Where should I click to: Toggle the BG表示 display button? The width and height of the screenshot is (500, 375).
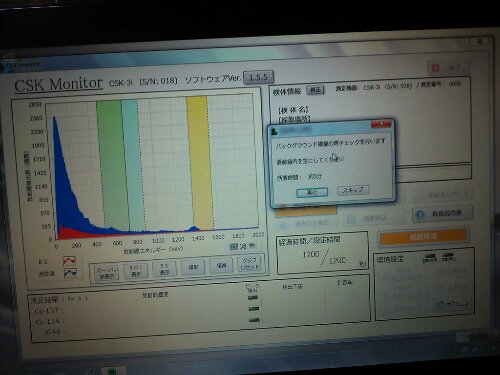(165, 269)
